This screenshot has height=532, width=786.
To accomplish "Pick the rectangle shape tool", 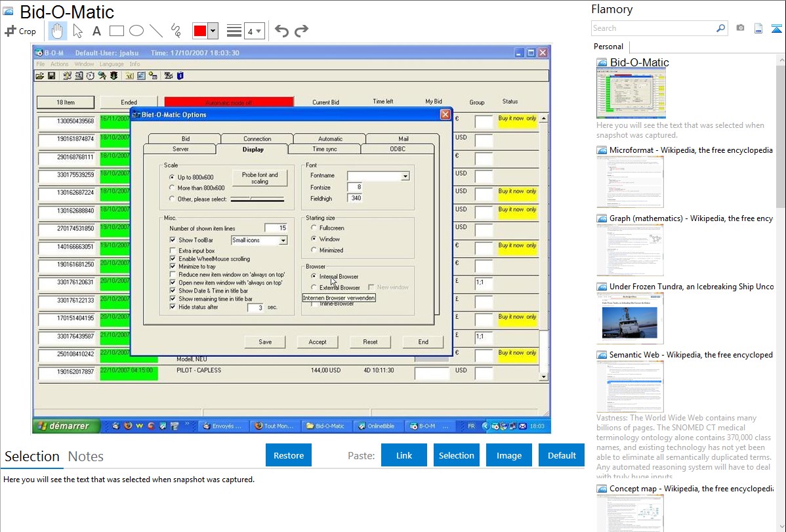I will point(117,31).
